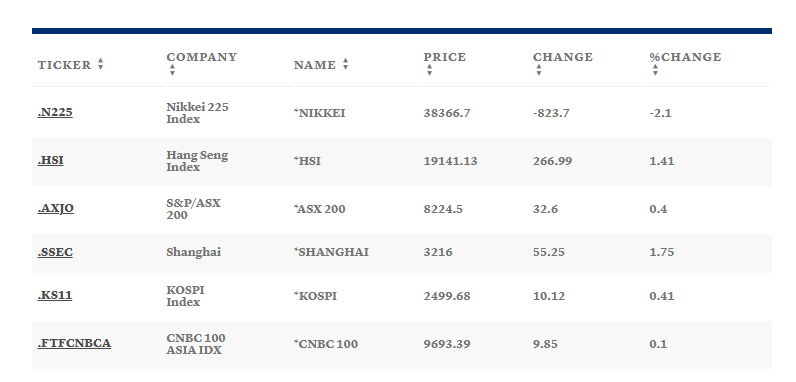Click PRICE column sort arrows

click(x=429, y=70)
